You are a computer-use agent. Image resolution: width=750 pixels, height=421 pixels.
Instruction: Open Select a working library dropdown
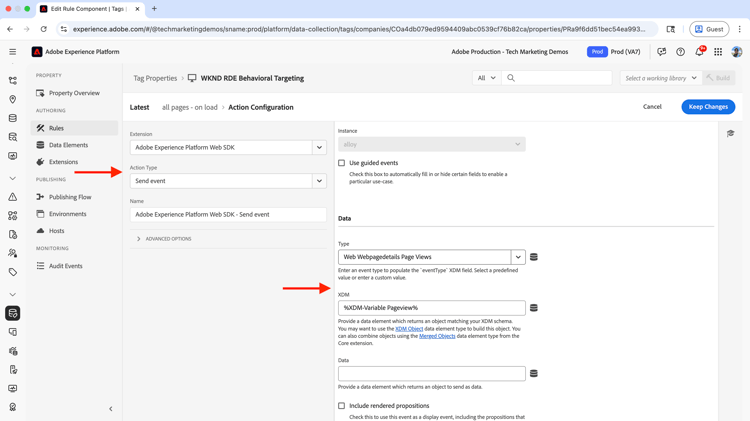coord(661,78)
